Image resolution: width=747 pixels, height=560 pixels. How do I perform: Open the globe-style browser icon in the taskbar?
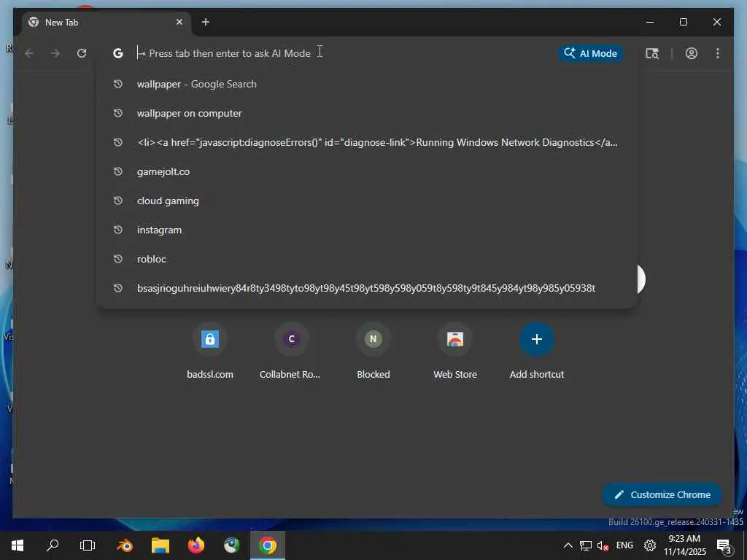231,545
